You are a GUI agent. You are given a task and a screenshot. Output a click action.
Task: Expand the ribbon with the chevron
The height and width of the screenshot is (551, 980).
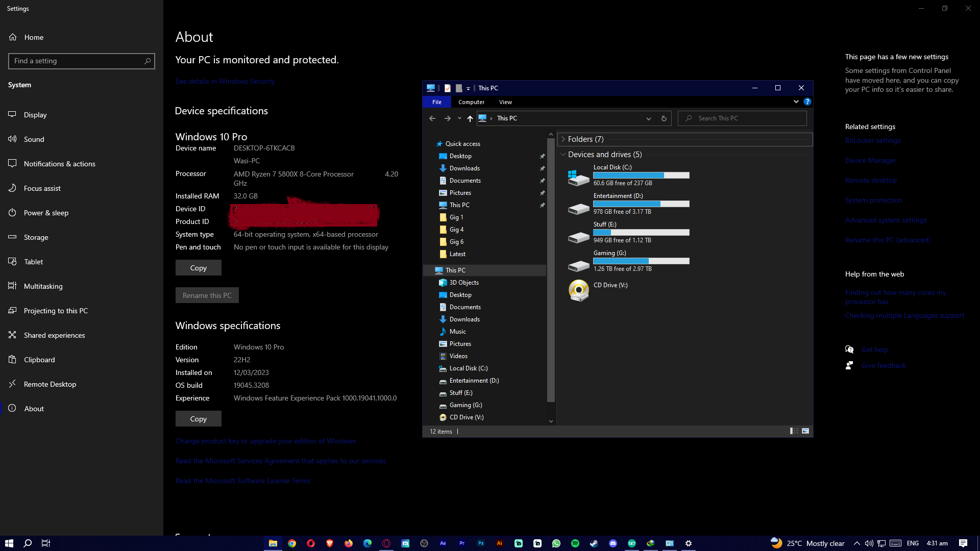[796, 102]
